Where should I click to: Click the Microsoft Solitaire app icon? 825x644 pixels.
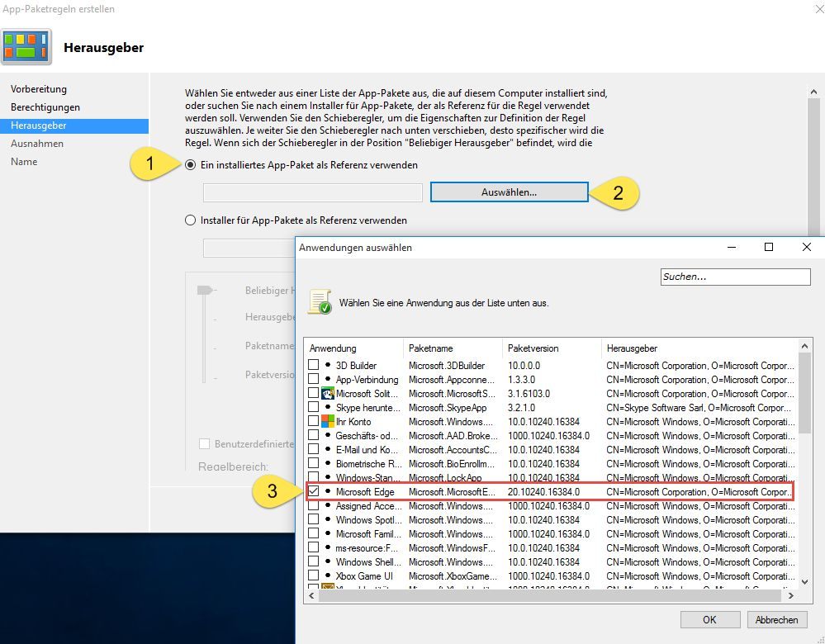[x=328, y=394]
